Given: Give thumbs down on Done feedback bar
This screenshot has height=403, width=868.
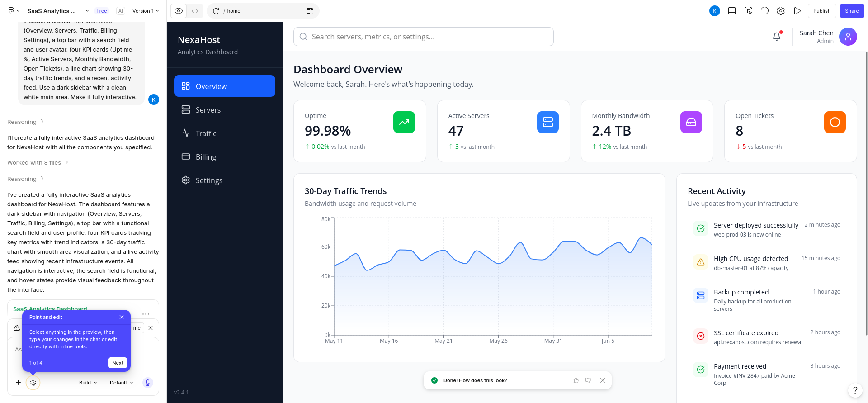Looking at the screenshot, I should tap(588, 380).
